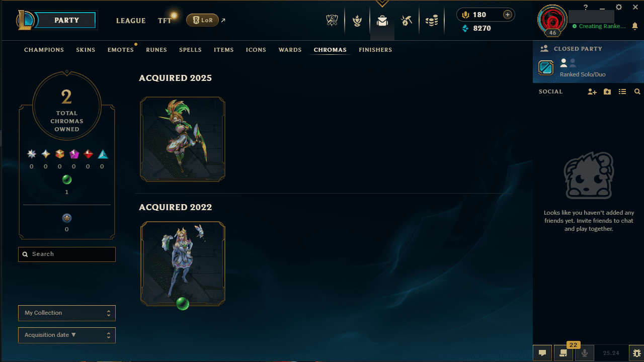Image resolution: width=644 pixels, height=362 pixels.
Task: Expand the Acquisition date sort dropdown
Action: pyautogui.click(x=67, y=335)
